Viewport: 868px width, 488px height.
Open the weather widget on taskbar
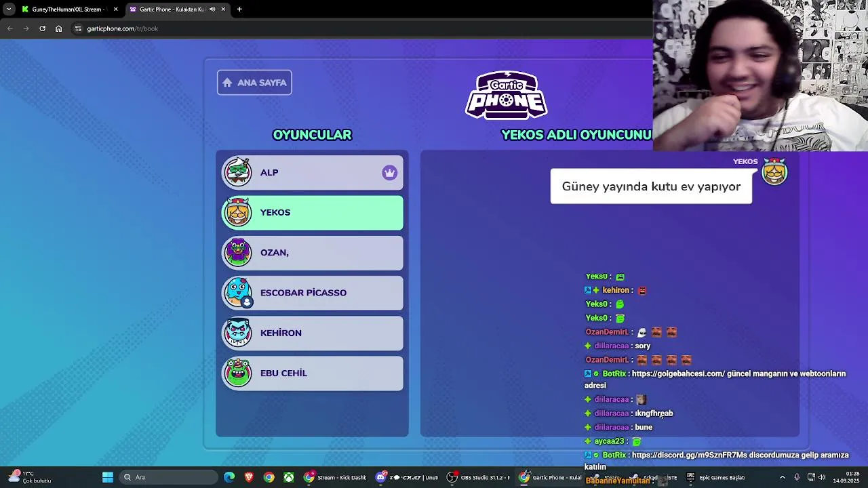(x=28, y=477)
